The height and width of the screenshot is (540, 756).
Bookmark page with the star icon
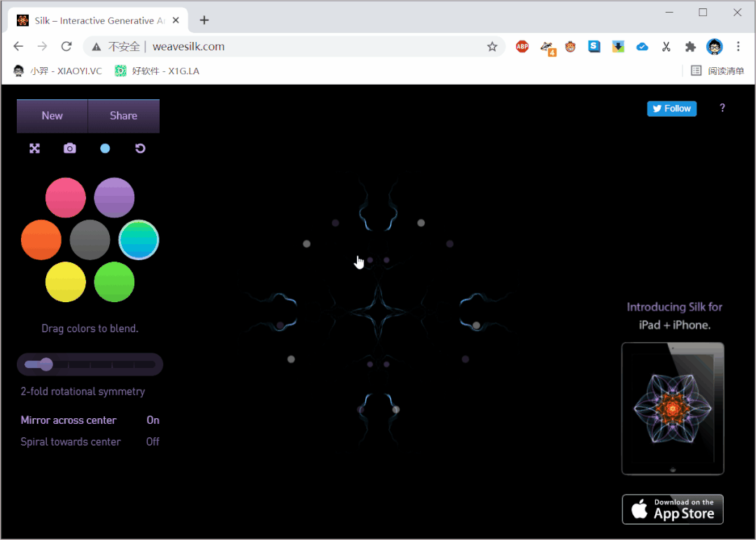pyautogui.click(x=492, y=47)
